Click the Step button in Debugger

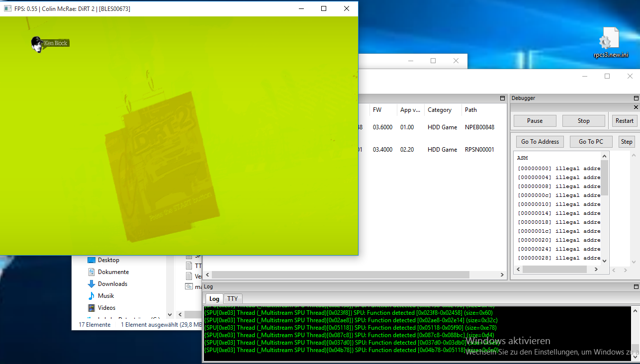click(627, 142)
